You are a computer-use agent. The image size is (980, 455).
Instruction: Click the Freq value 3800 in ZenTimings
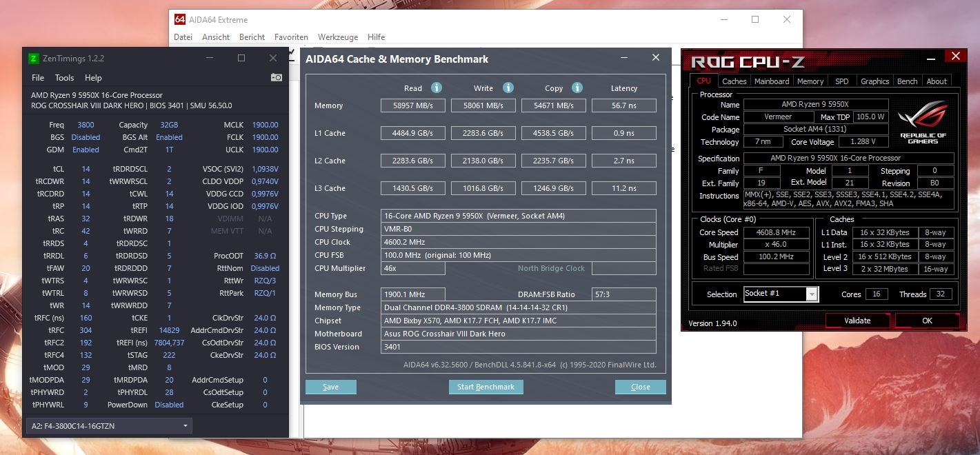tap(86, 125)
